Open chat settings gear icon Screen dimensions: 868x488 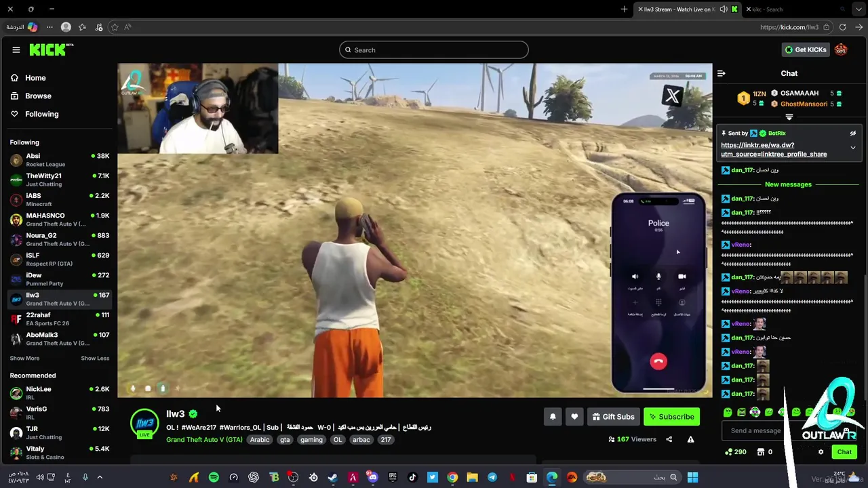point(821,452)
